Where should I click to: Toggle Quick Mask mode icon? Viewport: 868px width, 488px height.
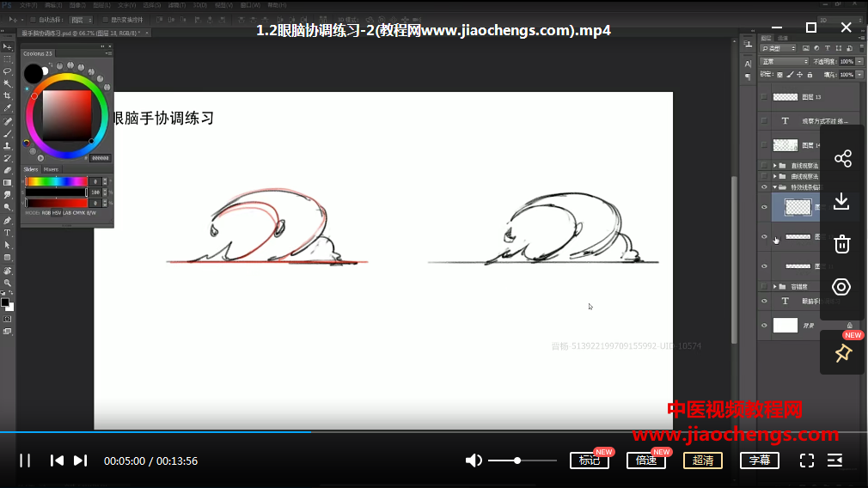(7, 319)
